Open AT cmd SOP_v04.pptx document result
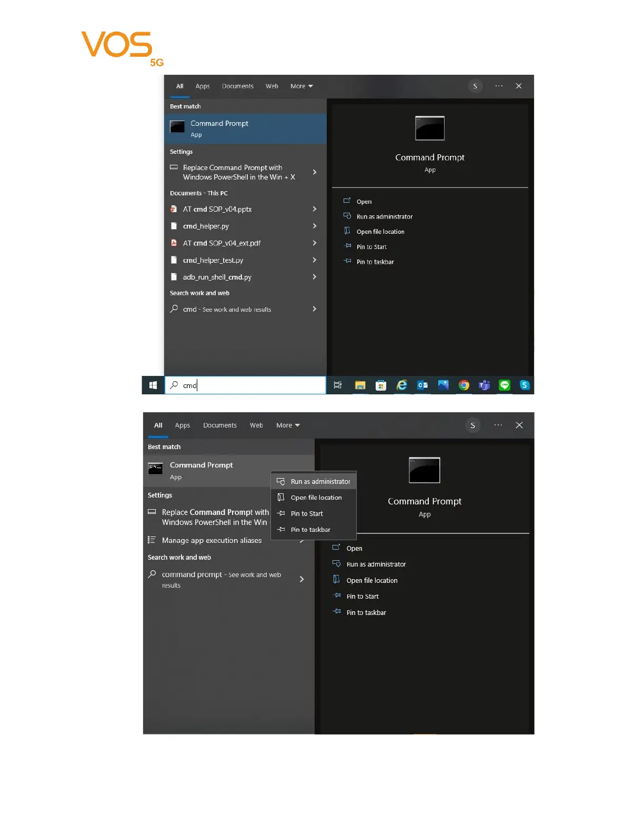Screen dimensions: 644x834 (x=217, y=209)
